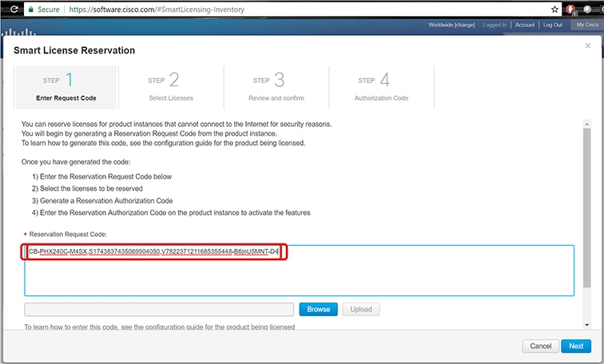Click the 'Logged In' header text
The image size is (604, 364).
tap(495, 25)
